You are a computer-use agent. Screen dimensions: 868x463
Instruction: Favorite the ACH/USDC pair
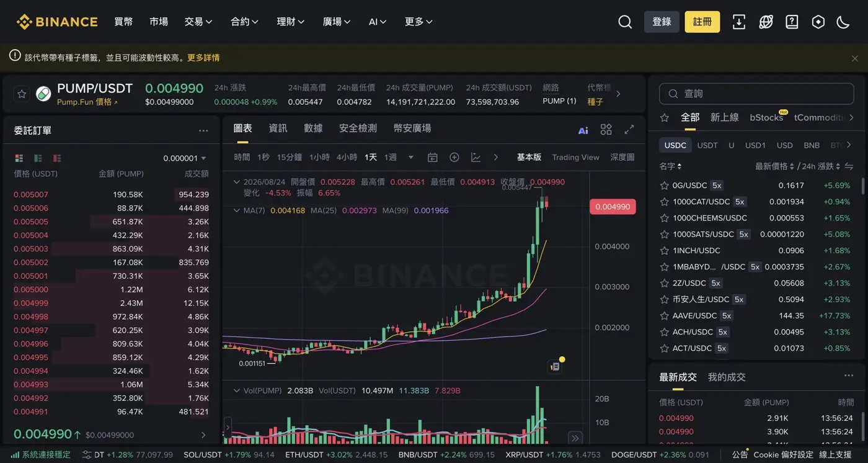point(664,332)
